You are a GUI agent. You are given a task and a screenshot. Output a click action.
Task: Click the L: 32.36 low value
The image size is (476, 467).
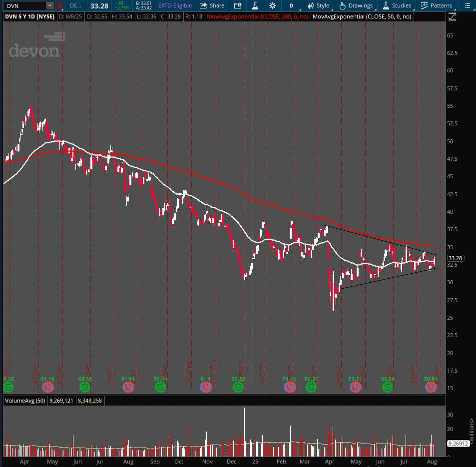tap(146, 16)
